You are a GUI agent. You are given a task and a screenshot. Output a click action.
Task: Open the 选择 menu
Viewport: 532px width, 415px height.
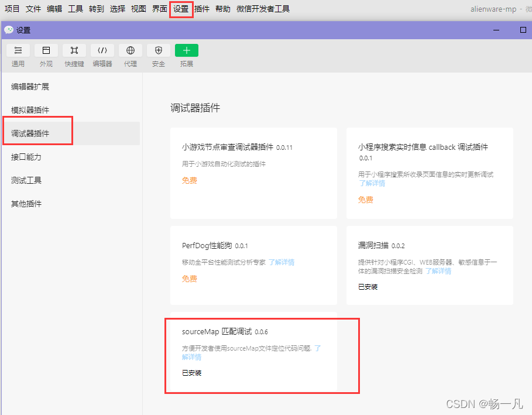[x=118, y=9]
